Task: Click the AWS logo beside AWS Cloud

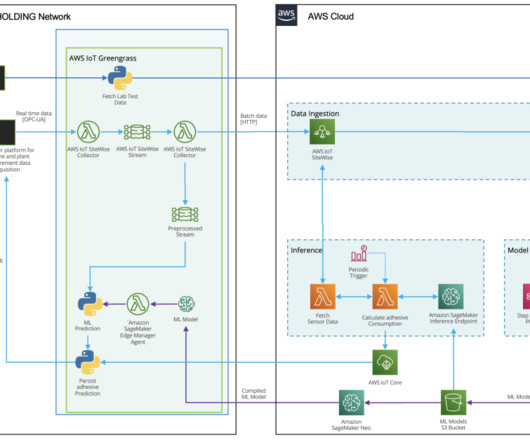Action: [x=286, y=15]
